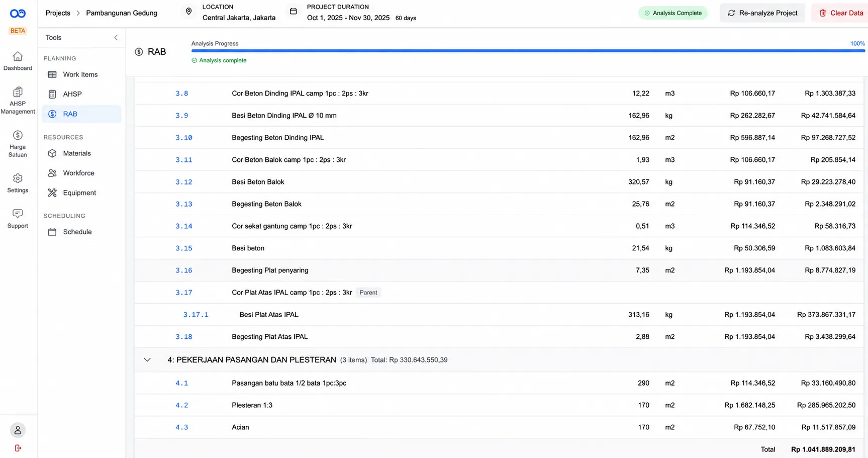868x458 pixels.
Task: Click amount Rp 373.867.331,17
Action: pyautogui.click(x=826, y=315)
